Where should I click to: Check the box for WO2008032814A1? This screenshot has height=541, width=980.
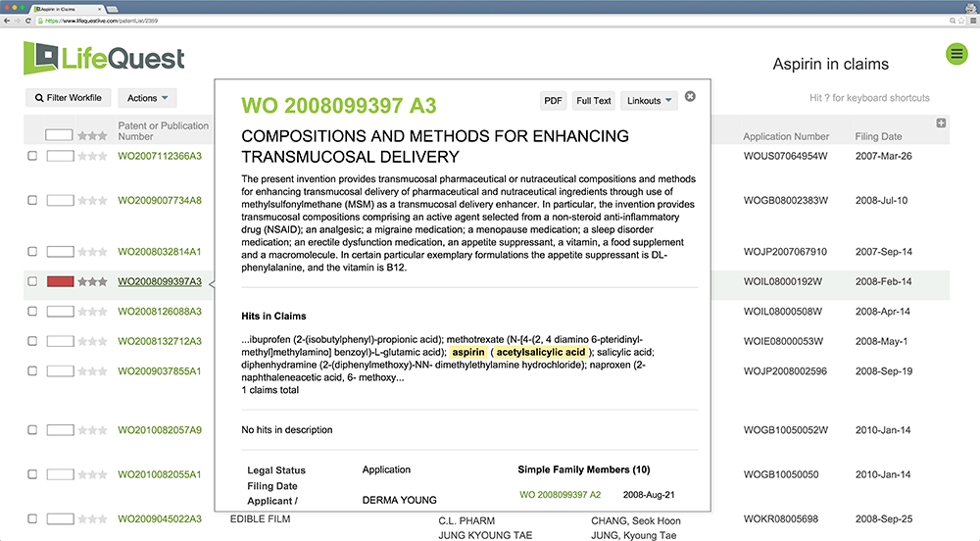[32, 251]
